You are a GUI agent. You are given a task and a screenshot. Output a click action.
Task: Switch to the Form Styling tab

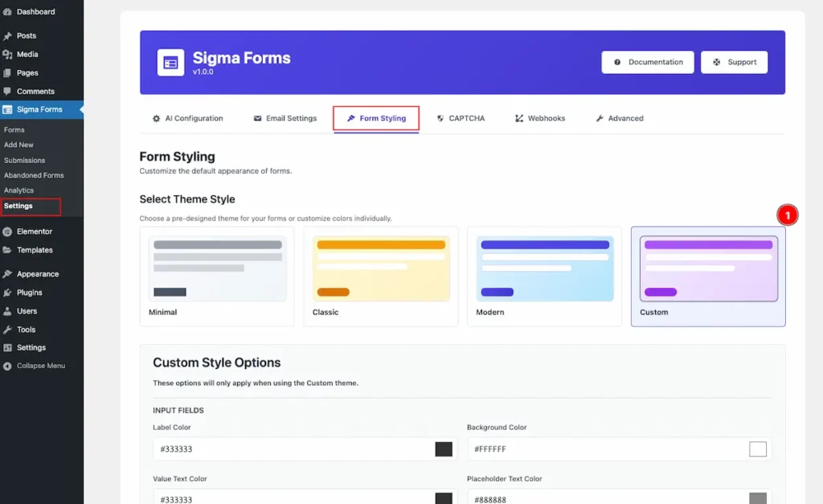pyautogui.click(x=376, y=119)
